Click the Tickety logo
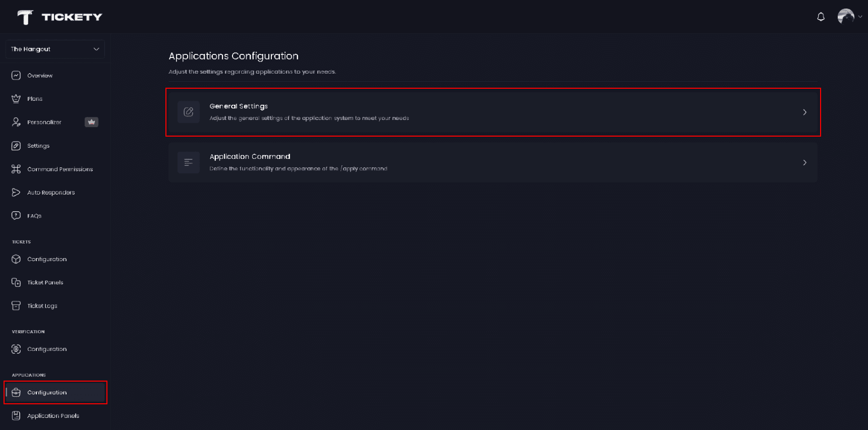The width and height of the screenshot is (868, 430). (60, 17)
